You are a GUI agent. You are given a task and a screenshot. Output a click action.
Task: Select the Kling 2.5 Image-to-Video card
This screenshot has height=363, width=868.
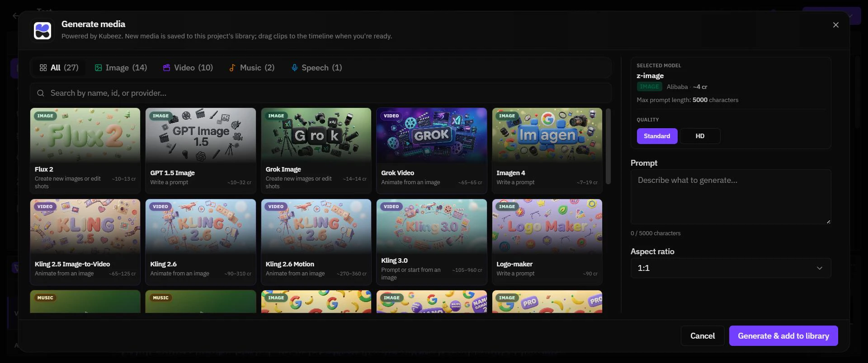click(x=85, y=242)
